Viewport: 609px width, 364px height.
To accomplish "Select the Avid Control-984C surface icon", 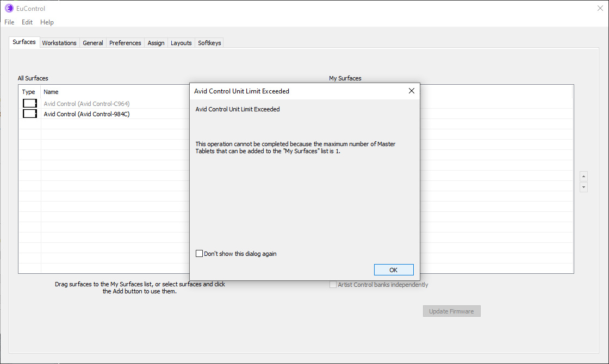I will 29,114.
